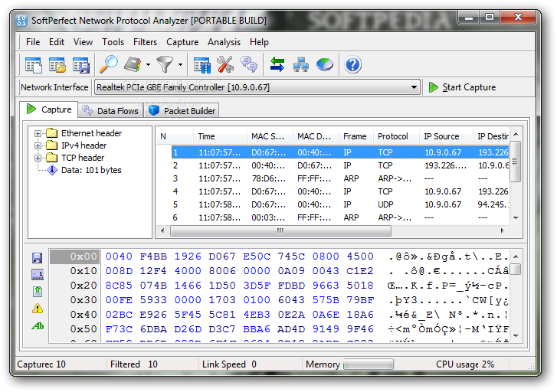Viewport: 557px width, 392px height.
Task: Open the View menu
Action: (x=83, y=42)
